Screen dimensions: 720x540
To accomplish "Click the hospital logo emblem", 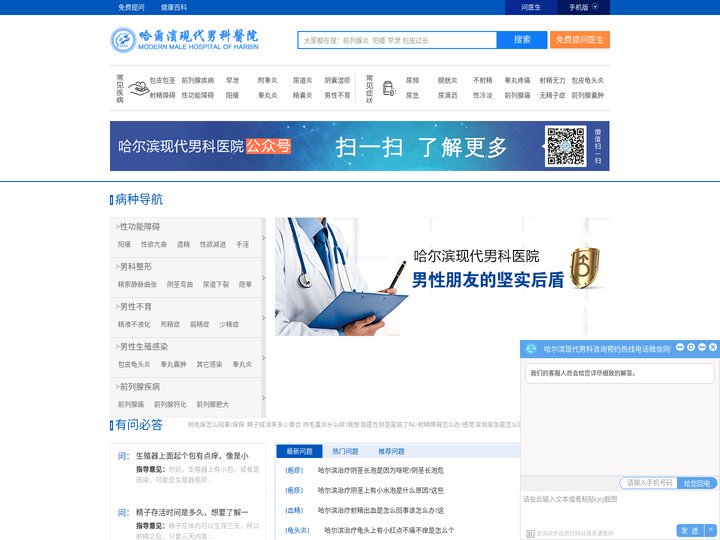I will click(x=123, y=40).
